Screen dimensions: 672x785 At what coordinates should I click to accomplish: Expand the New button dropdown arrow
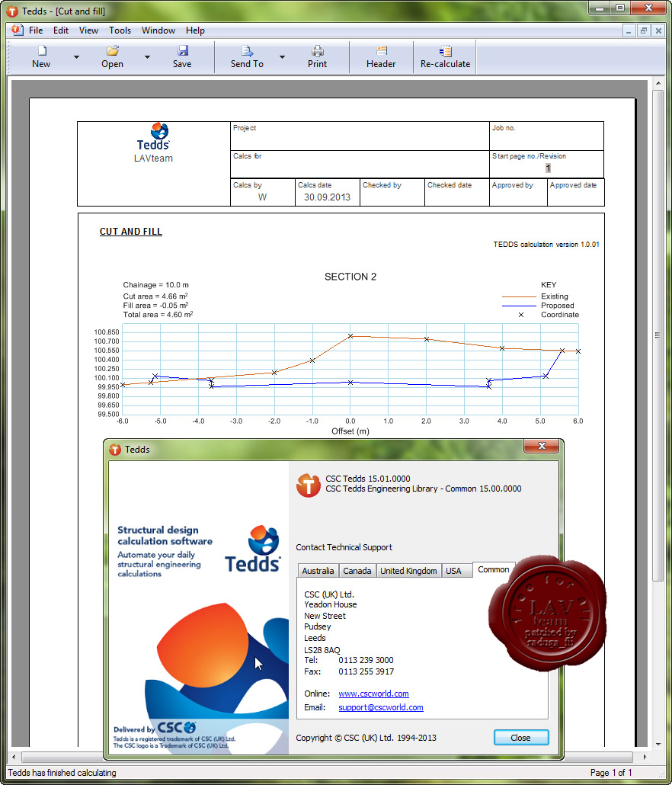tap(76, 57)
